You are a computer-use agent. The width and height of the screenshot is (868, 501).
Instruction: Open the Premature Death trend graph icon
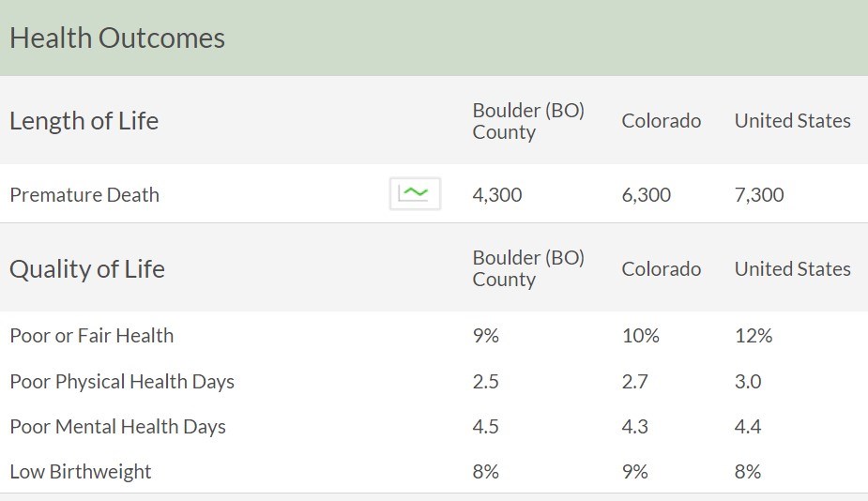pos(415,194)
